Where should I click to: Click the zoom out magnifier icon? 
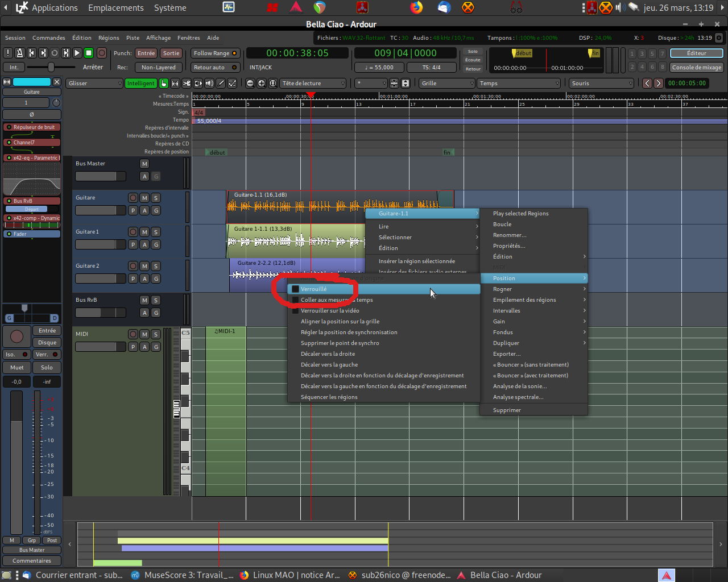pyautogui.click(x=250, y=83)
